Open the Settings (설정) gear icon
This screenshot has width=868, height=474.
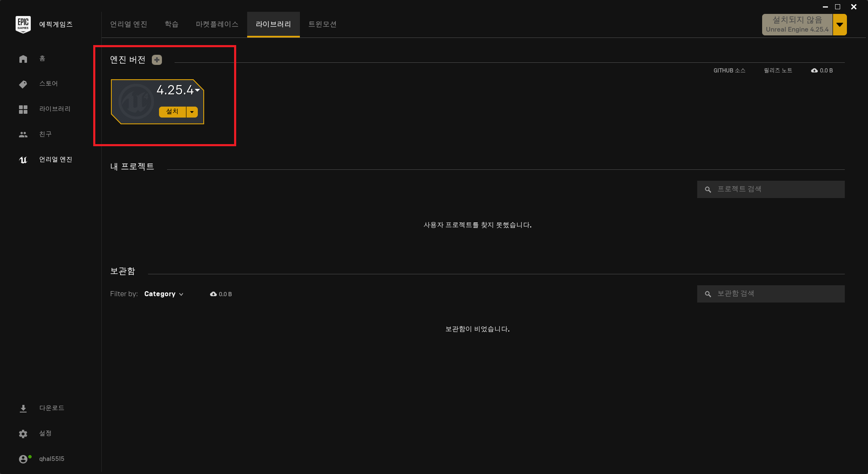pos(23,434)
